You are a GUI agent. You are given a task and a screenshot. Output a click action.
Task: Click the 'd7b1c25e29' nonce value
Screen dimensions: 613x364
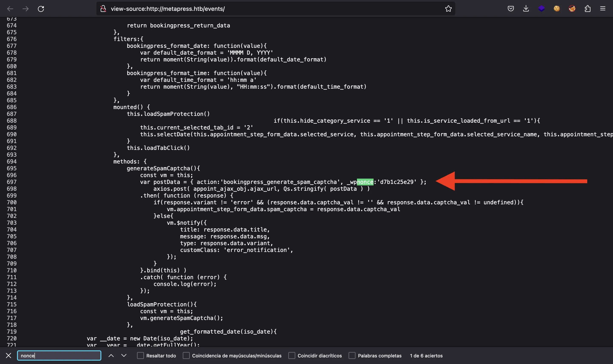[x=397, y=182]
